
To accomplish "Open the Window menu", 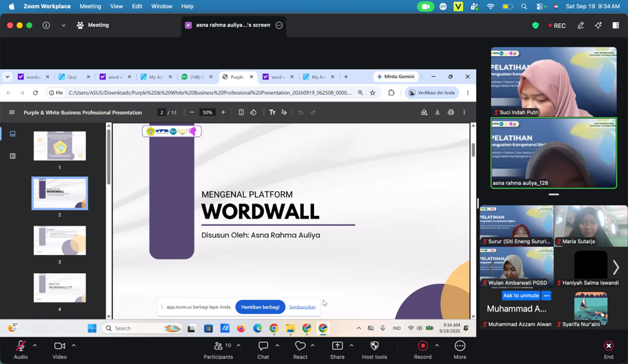I will (162, 7).
